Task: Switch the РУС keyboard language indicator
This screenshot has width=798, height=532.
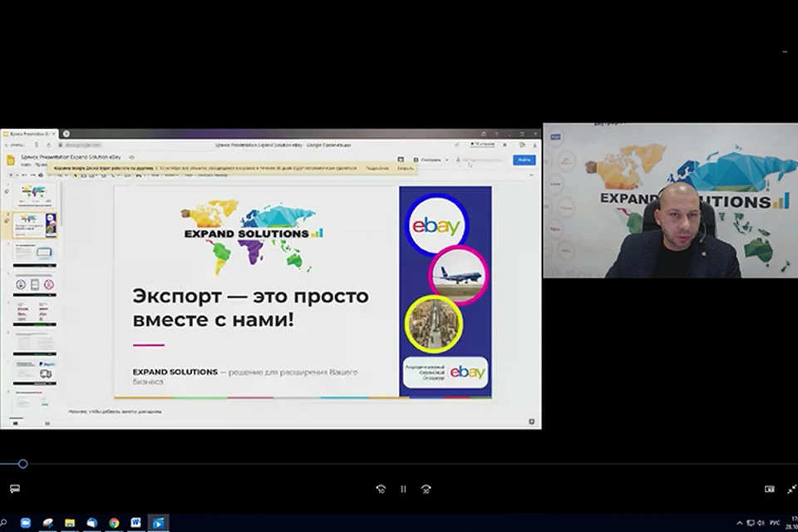Action: tap(775, 523)
